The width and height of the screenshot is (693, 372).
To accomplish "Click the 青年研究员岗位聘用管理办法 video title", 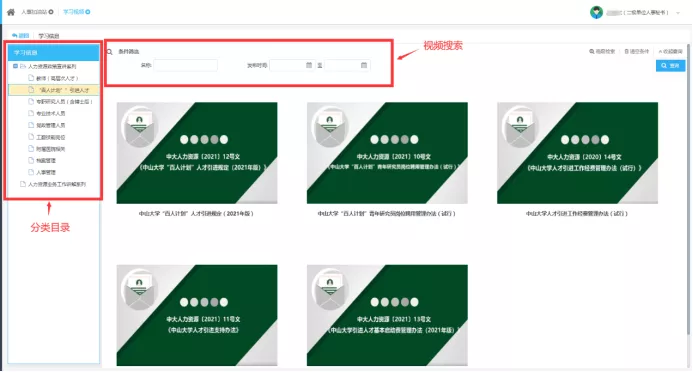I will pyautogui.click(x=387, y=213).
